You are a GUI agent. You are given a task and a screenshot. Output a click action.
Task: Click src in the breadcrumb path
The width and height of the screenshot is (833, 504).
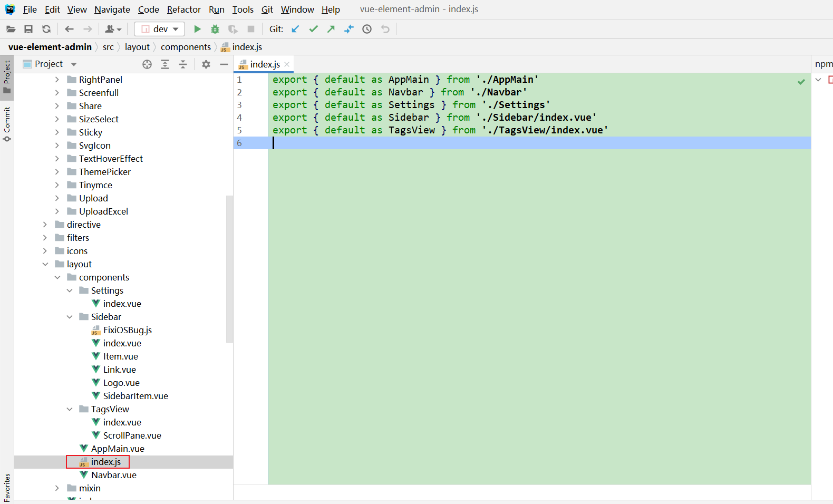[x=108, y=47]
